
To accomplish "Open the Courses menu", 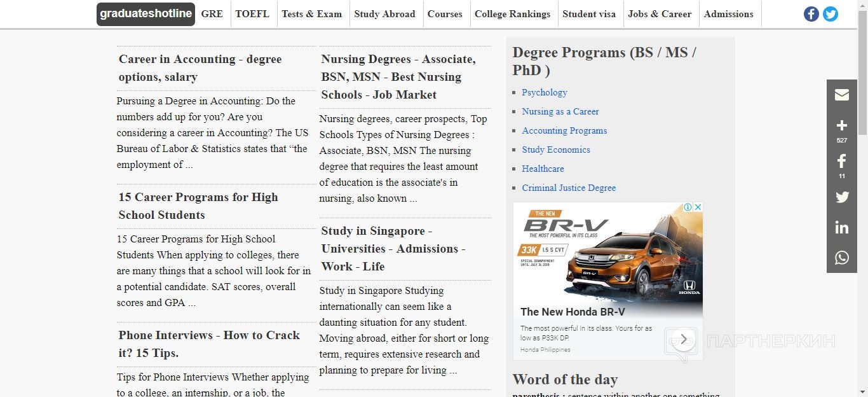I will 445,14.
